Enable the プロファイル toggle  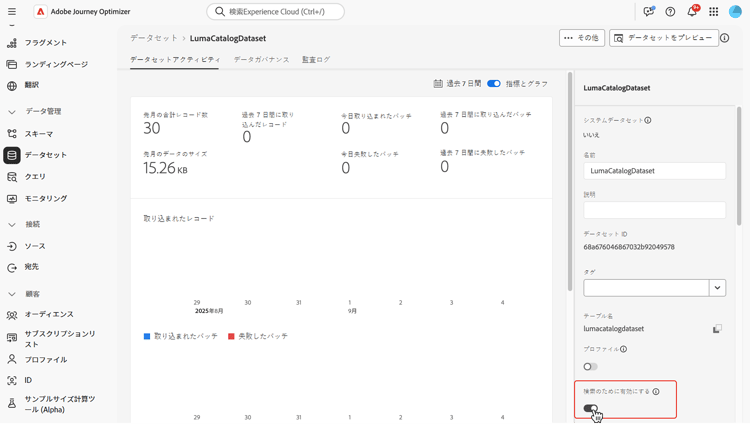pyautogui.click(x=590, y=367)
